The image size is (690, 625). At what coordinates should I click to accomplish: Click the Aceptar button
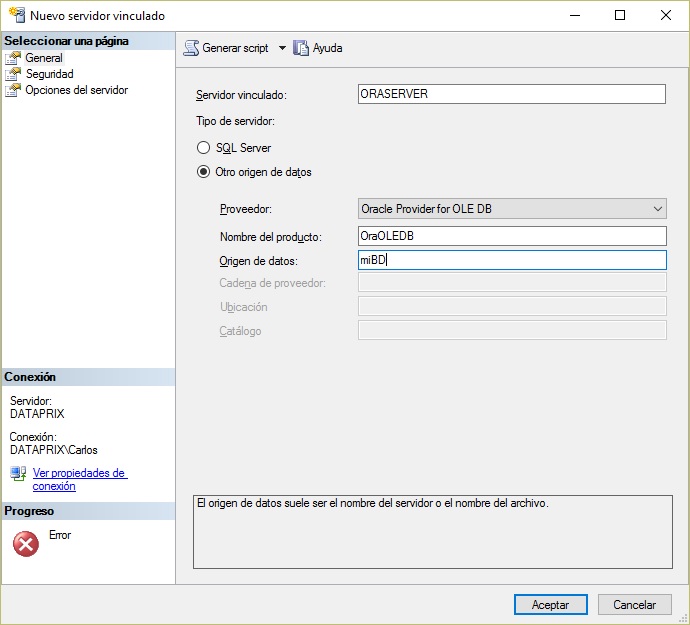coord(551,604)
